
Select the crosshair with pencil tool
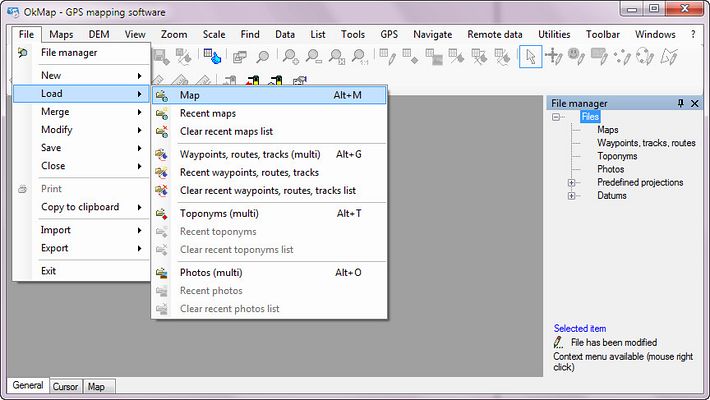[x=553, y=57]
